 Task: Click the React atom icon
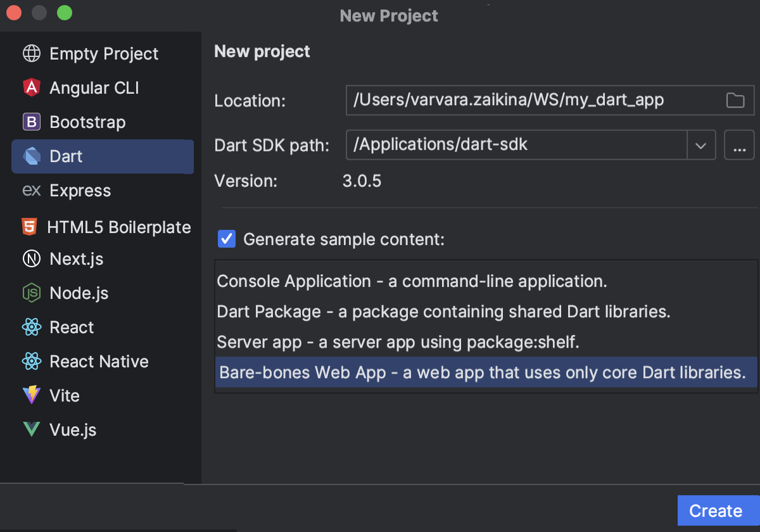[32, 327]
